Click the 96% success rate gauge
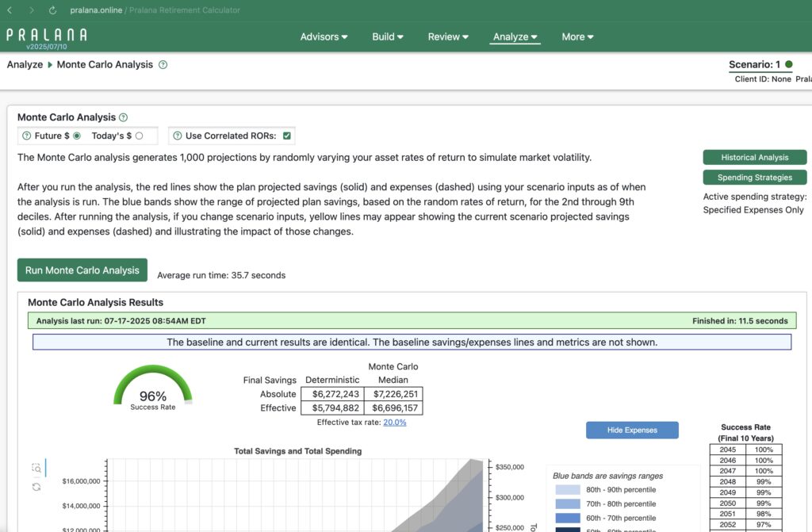This screenshot has height=532, width=812. pyautogui.click(x=153, y=388)
